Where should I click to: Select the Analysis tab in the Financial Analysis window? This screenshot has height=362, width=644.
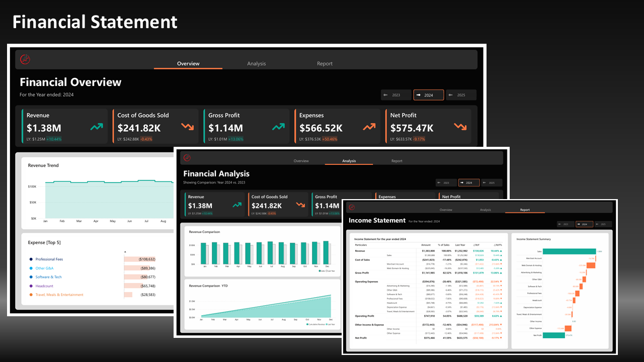pyautogui.click(x=349, y=161)
